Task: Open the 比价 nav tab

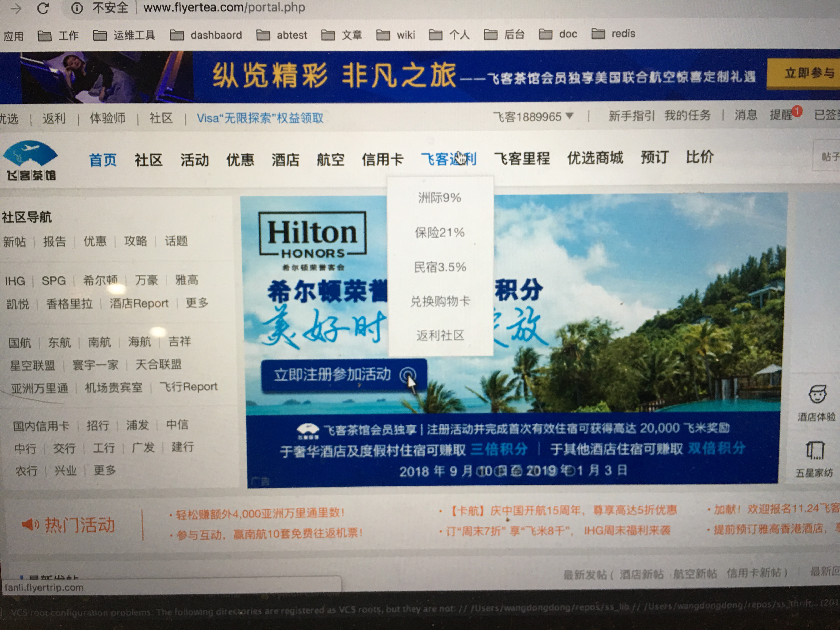Action: pos(700,156)
